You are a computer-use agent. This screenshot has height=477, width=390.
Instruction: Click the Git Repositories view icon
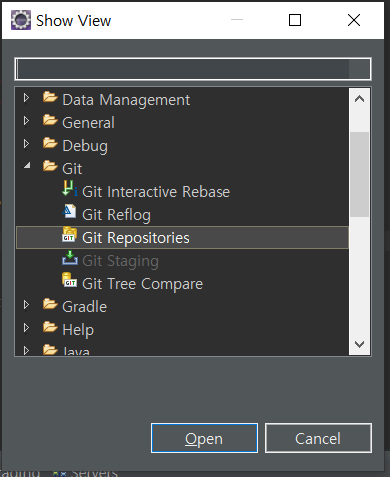pos(69,235)
